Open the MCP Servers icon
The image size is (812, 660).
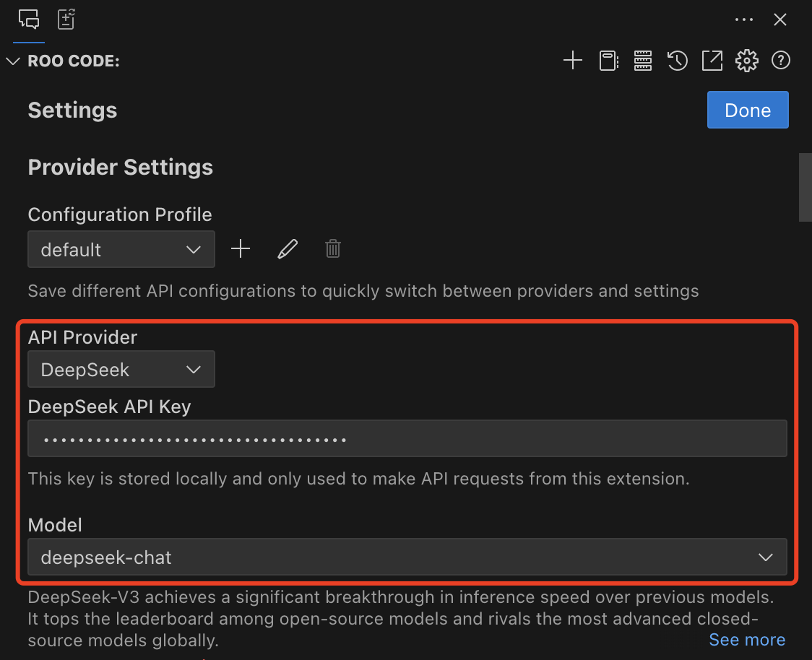click(643, 61)
